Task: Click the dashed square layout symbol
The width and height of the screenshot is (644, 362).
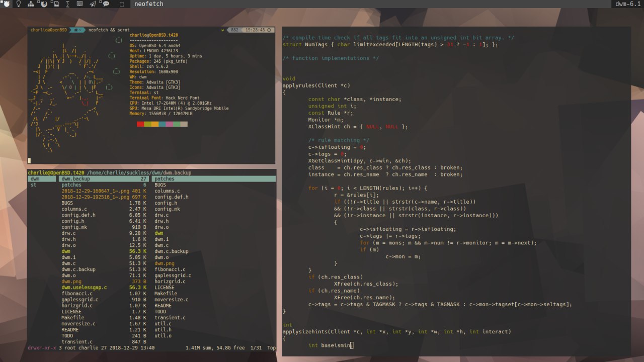Action: pyautogui.click(x=122, y=4)
